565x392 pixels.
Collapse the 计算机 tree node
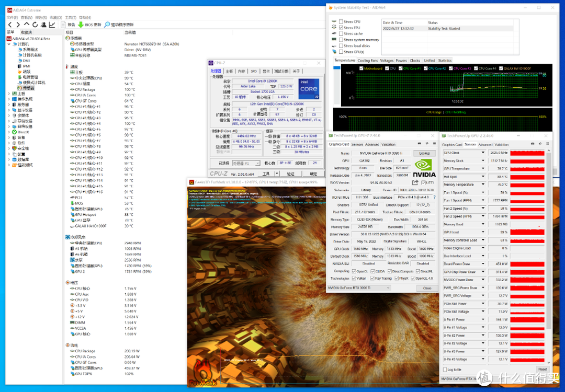[x=9, y=44]
